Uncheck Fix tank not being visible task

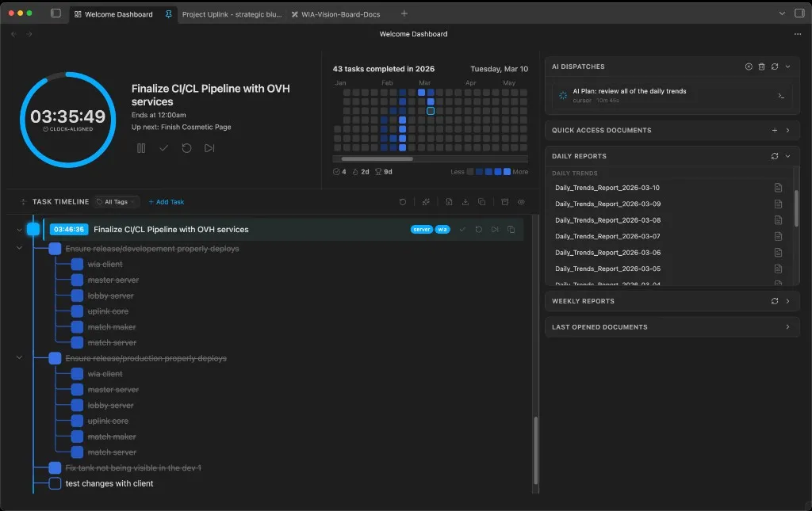(x=55, y=468)
